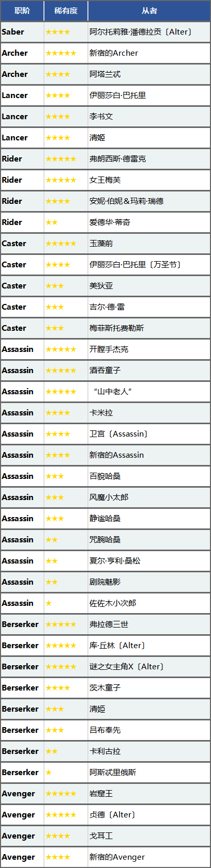This screenshot has width=211, height=868.
Task: Open 伊丽莎白·巴托里〔万圣节〕 Caster entry
Action: [136, 265]
